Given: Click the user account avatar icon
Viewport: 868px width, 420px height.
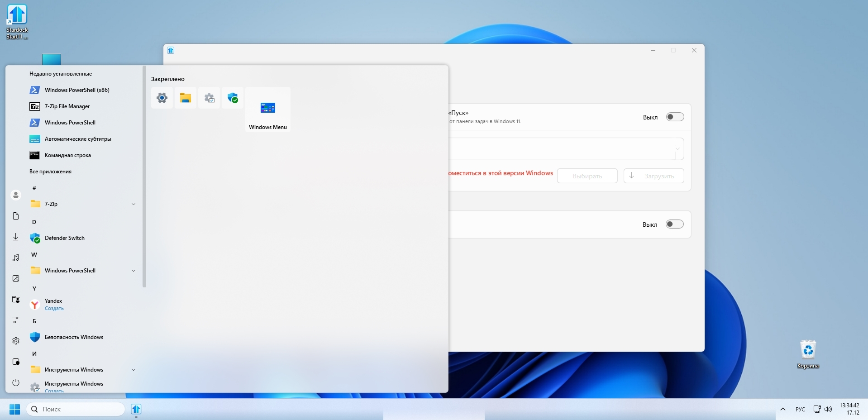Looking at the screenshot, I should (16, 195).
